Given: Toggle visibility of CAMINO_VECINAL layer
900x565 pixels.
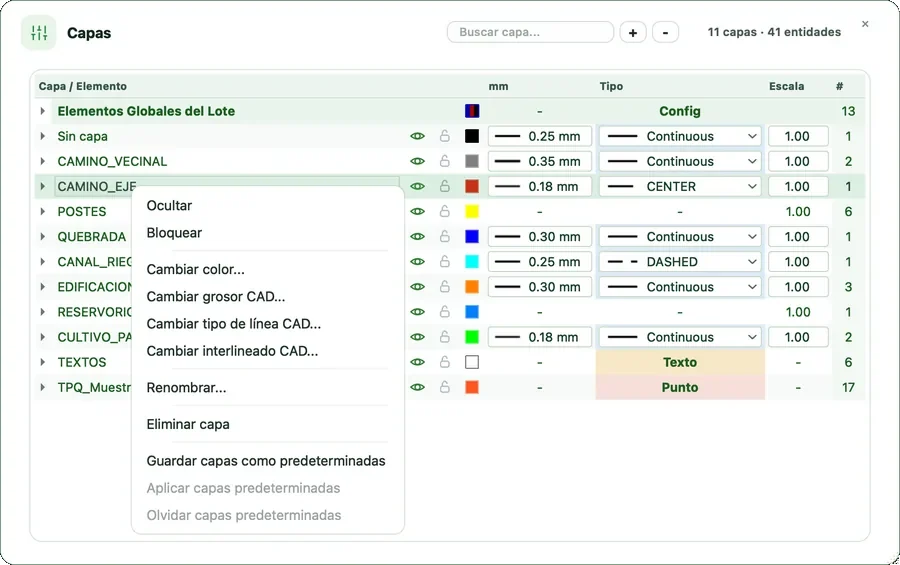Looking at the screenshot, I should [x=417, y=161].
